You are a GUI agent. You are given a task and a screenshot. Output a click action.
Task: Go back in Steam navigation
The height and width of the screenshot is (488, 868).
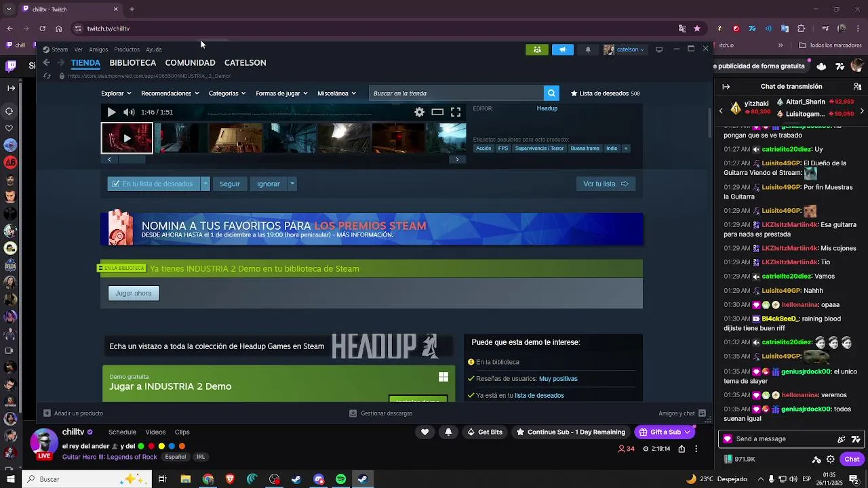point(46,62)
